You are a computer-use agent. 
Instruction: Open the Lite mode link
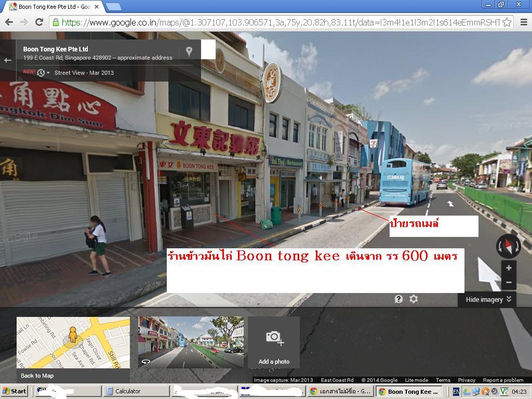coord(416,380)
